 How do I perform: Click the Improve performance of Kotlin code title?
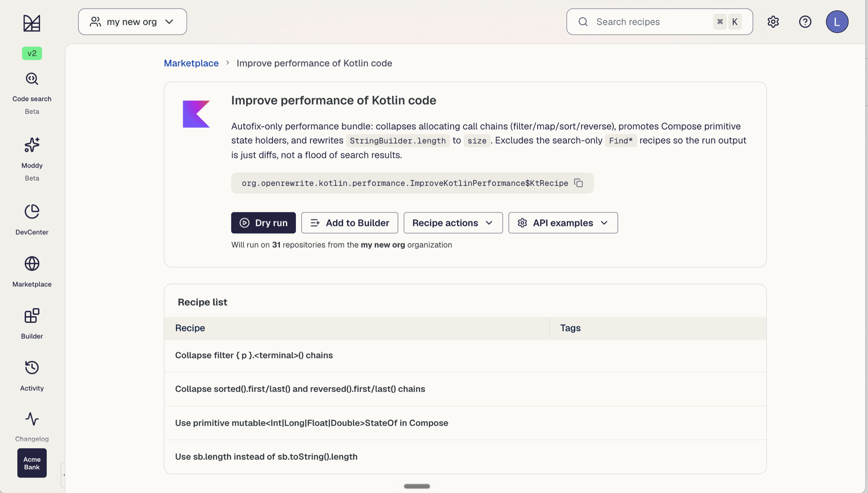tap(333, 100)
